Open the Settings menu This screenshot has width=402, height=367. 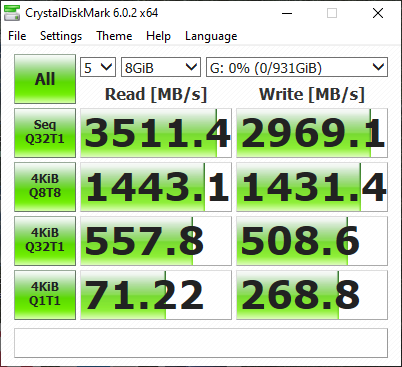tap(61, 36)
